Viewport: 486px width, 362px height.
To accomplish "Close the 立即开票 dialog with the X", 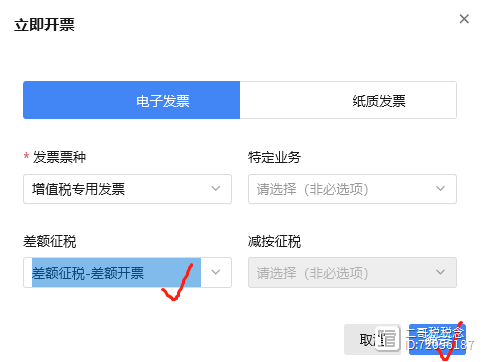I will 464,19.
